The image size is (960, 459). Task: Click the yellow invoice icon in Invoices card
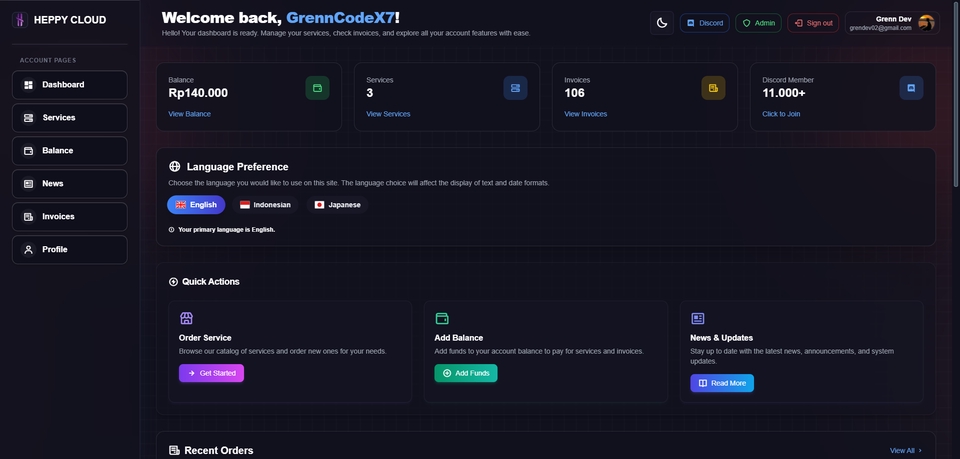[713, 88]
